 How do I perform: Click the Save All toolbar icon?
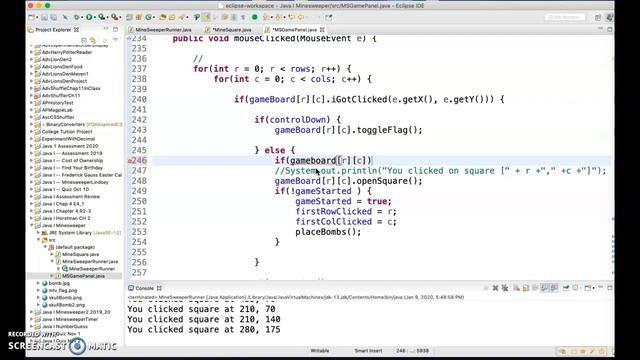53,17
